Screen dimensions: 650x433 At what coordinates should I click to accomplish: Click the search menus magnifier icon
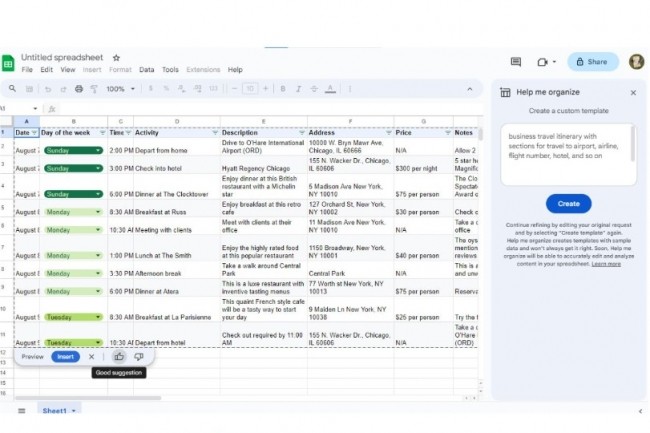12,89
